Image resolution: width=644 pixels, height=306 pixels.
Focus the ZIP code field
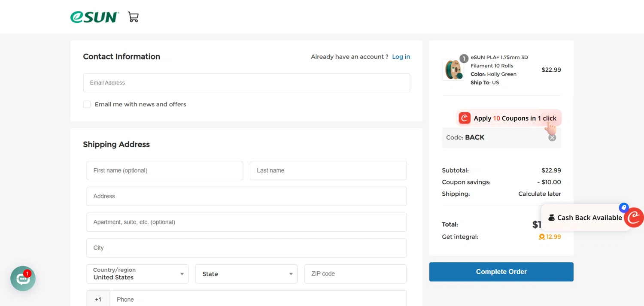(x=355, y=274)
